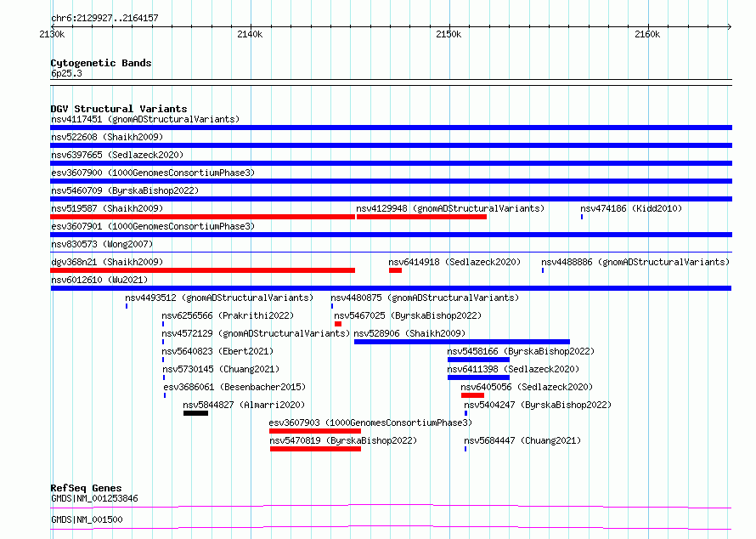Click the blue bar under nsv528906

pyautogui.click(x=462, y=342)
